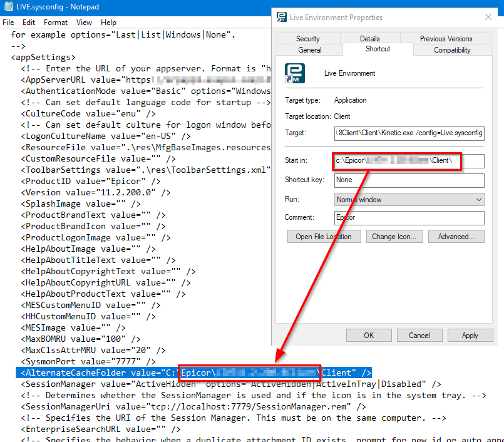The height and width of the screenshot is (442, 504).
Task: Click the SessionManager value line
Action: 231,384
